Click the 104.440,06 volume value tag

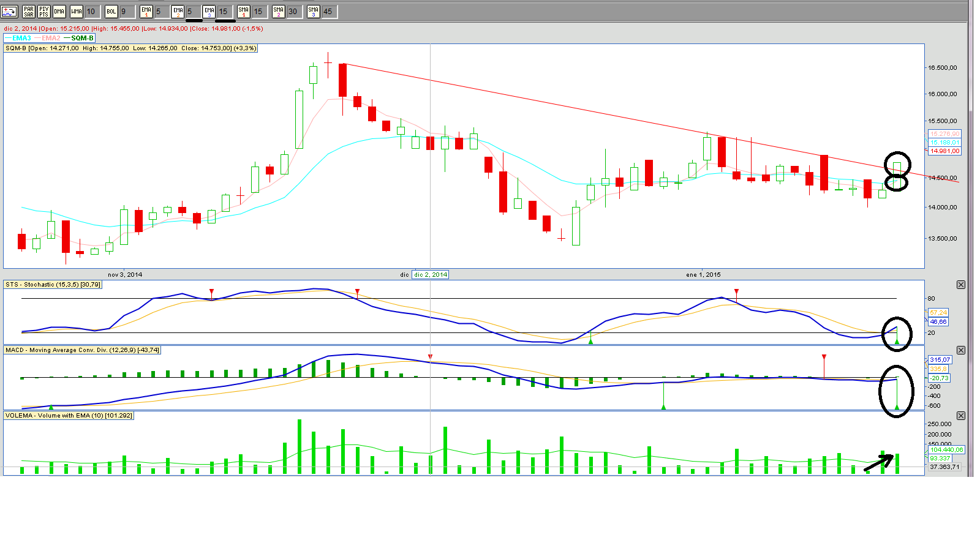pyautogui.click(x=946, y=449)
